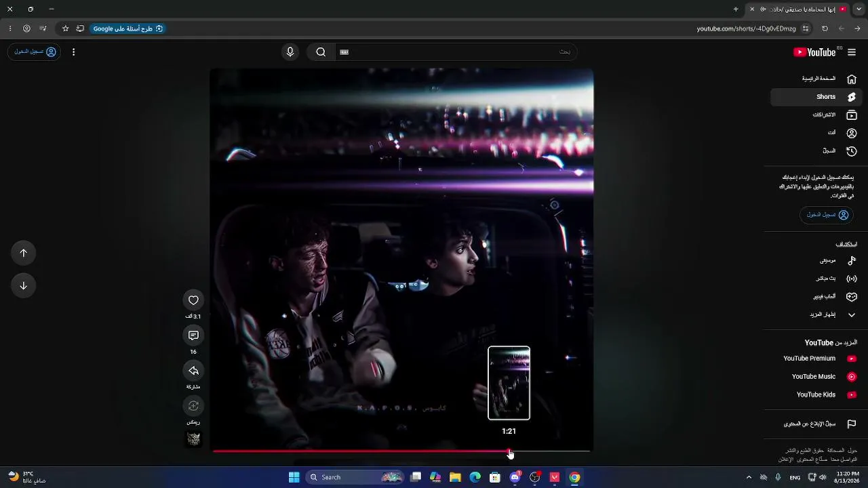Screen dimensions: 868x488
Task: Open History in the sidebar
Action: (816, 151)
